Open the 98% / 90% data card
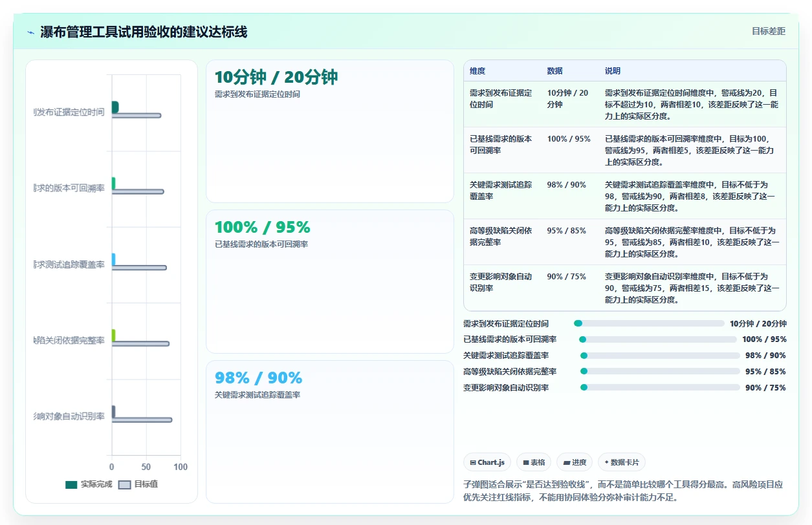This screenshot has width=812, height=525. [x=330, y=431]
